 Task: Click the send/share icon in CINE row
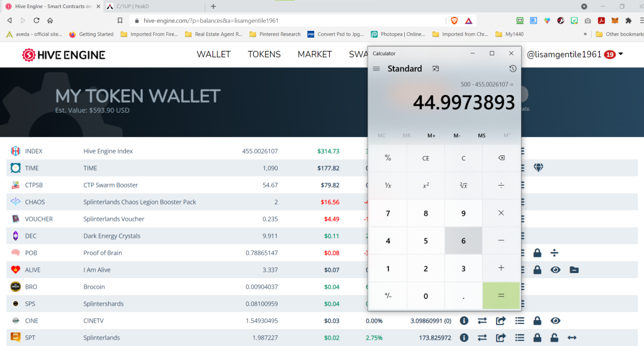(x=500, y=321)
